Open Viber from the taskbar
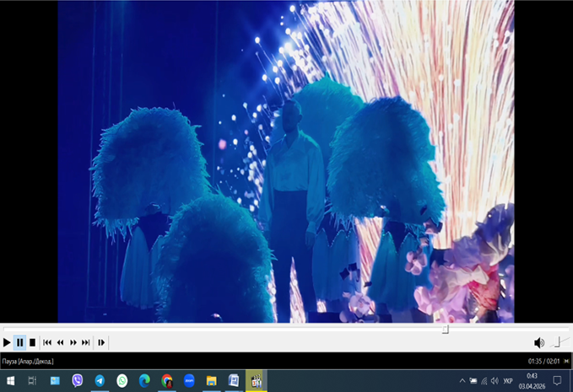Screen dimensions: 573x392 tap(78, 380)
